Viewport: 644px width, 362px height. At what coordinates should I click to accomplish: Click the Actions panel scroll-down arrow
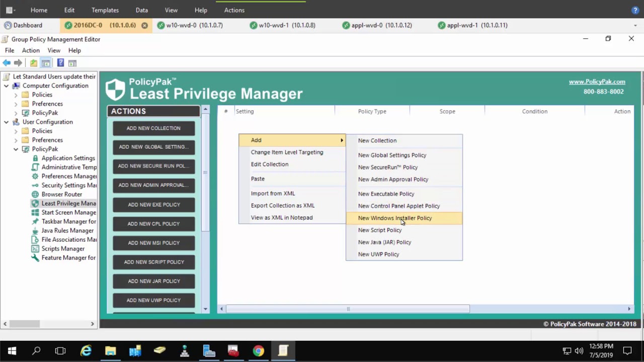205,309
